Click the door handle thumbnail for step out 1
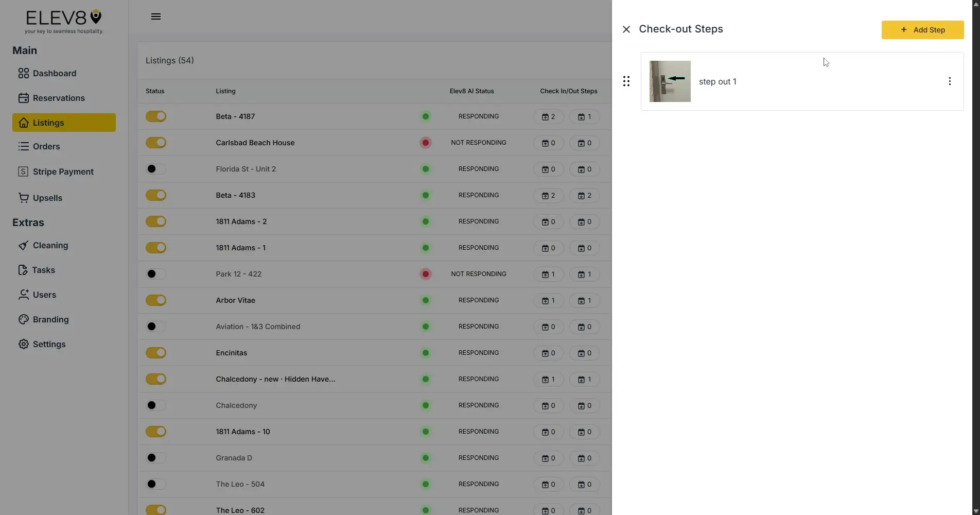Viewport: 980px width, 515px height. (669, 81)
